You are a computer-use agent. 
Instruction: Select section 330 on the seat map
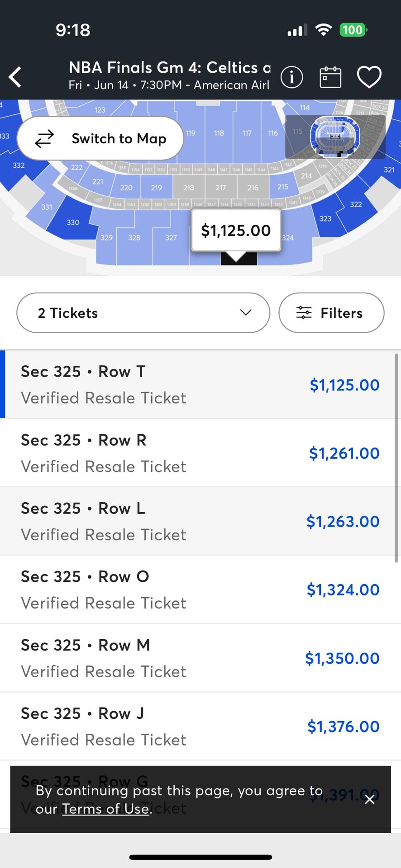click(x=73, y=222)
